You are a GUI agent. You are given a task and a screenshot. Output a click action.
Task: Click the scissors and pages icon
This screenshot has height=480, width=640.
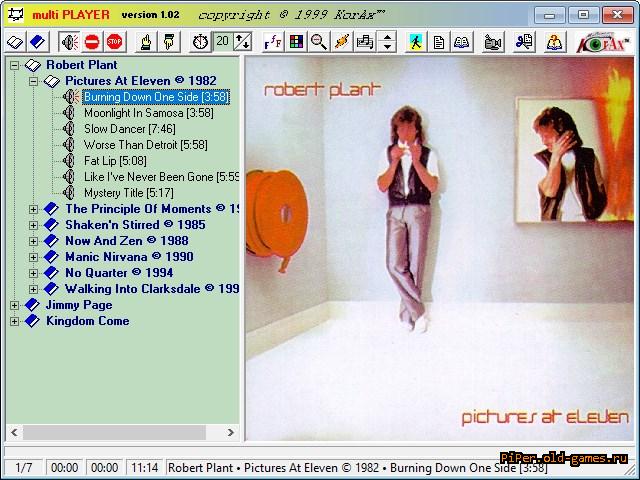click(524, 42)
